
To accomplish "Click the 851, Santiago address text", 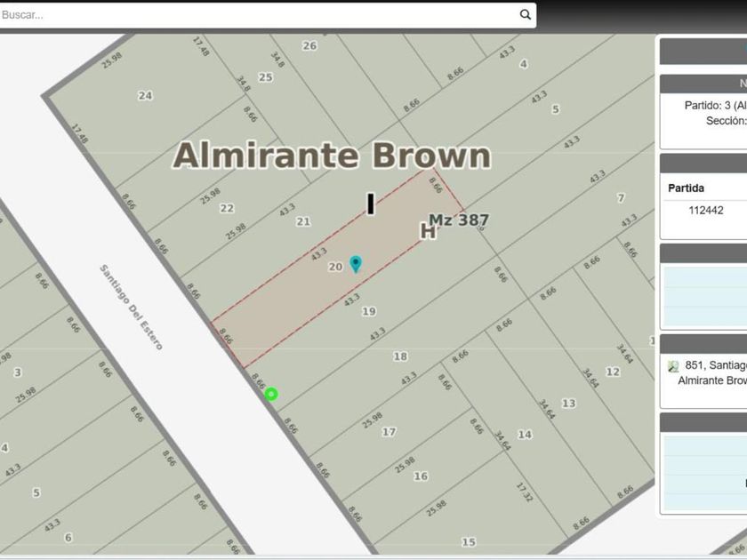I will tap(716, 365).
